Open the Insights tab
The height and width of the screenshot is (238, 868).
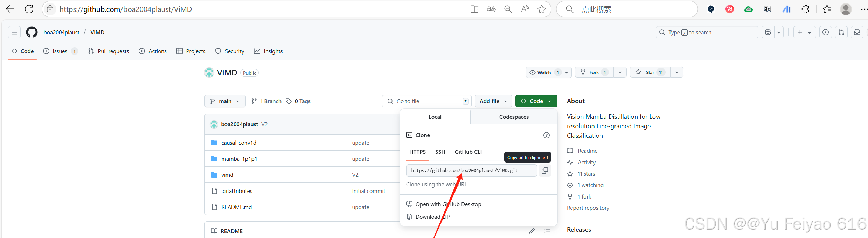pos(268,51)
